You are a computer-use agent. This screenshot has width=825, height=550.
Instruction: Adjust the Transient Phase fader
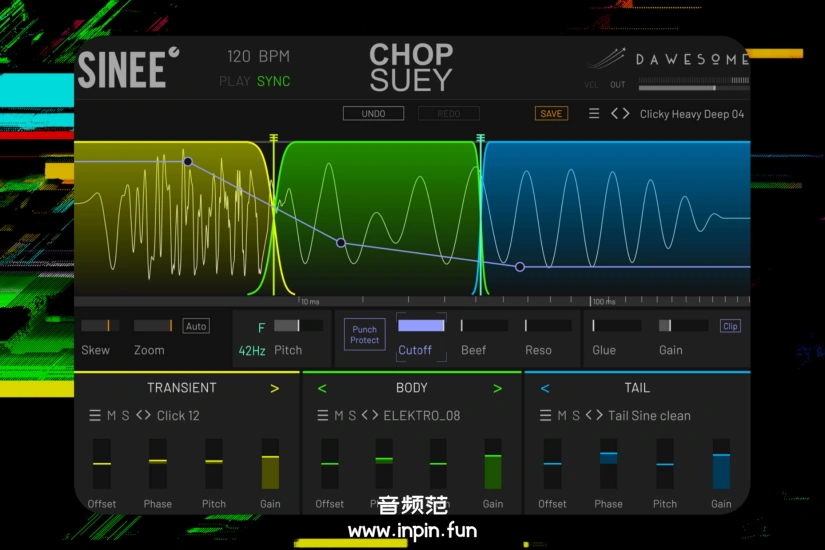[158, 464]
